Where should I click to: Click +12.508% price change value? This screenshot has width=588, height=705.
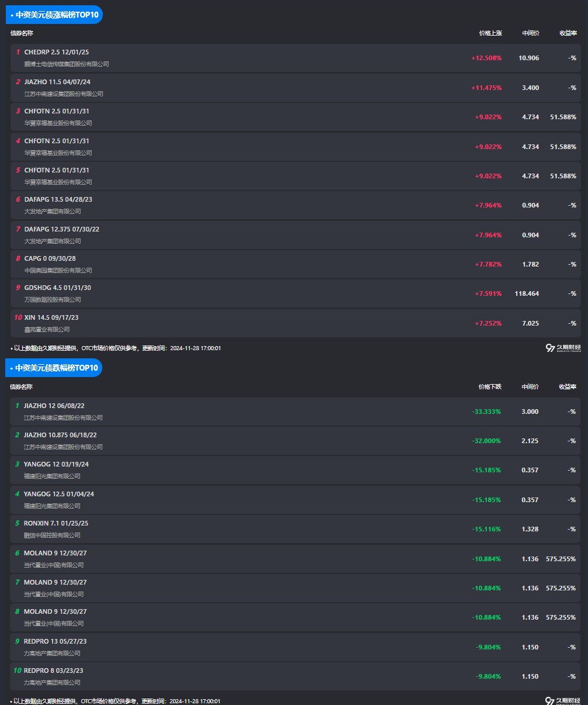(x=486, y=58)
